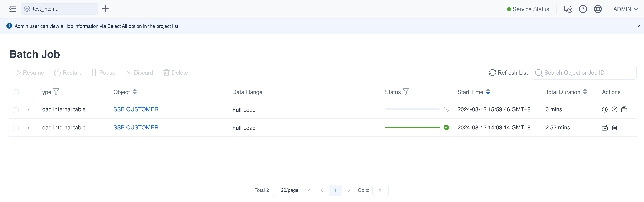
Task: Filter jobs by Type funnel icon
Action: 56,92
